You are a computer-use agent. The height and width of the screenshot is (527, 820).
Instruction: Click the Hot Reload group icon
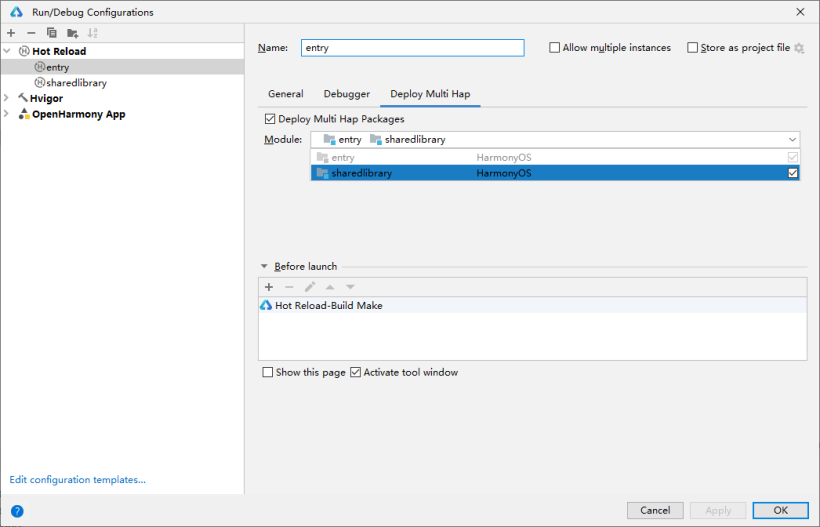tap(24, 51)
